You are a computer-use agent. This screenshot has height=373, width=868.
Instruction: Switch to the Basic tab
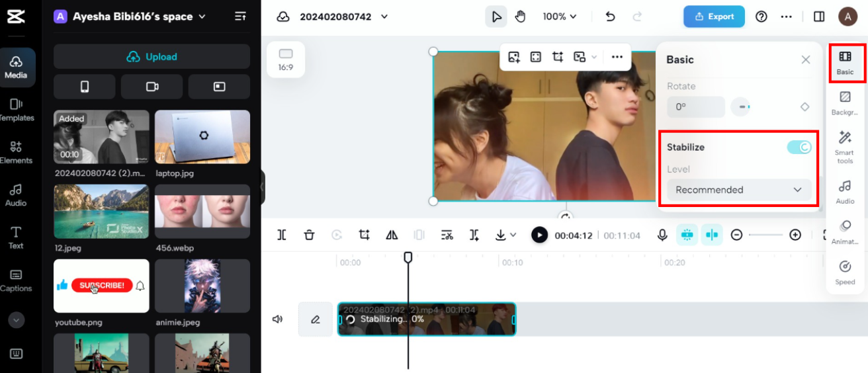845,62
